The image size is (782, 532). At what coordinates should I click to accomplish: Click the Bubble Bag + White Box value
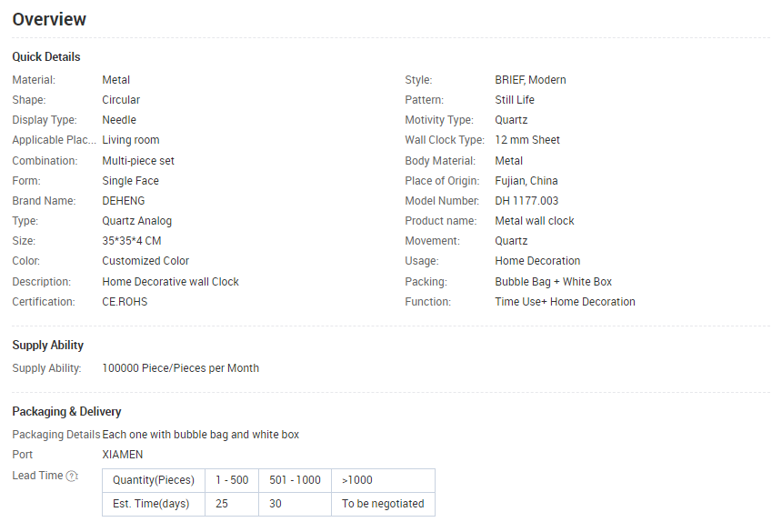pos(553,282)
